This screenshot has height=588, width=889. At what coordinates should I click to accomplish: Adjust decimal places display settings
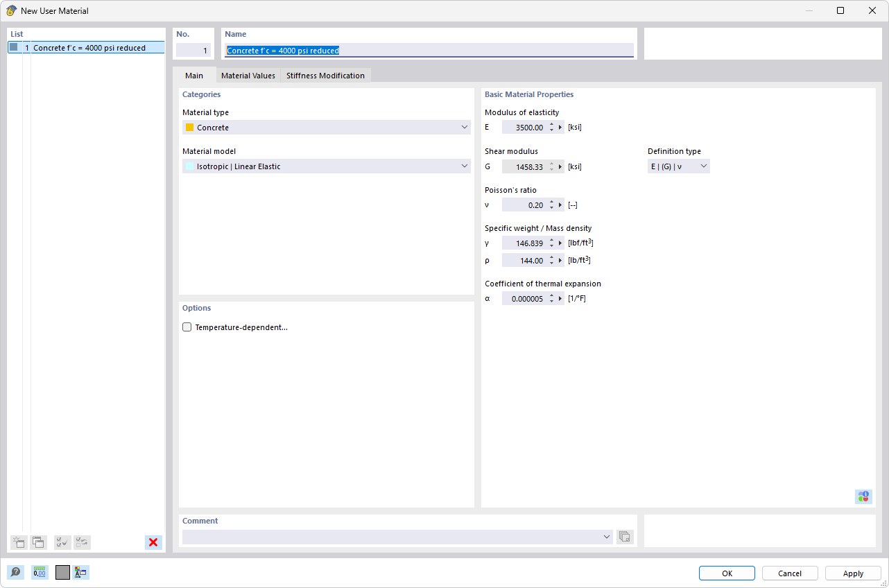40,572
